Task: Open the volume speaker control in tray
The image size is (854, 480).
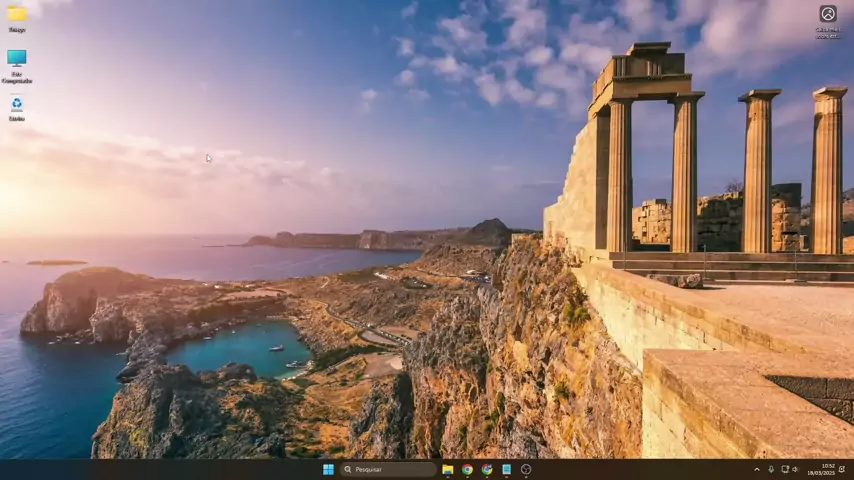Action: [x=795, y=469]
